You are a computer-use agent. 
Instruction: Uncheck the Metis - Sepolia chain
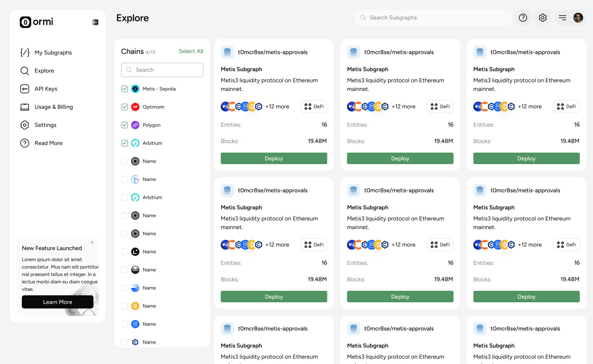(x=124, y=89)
